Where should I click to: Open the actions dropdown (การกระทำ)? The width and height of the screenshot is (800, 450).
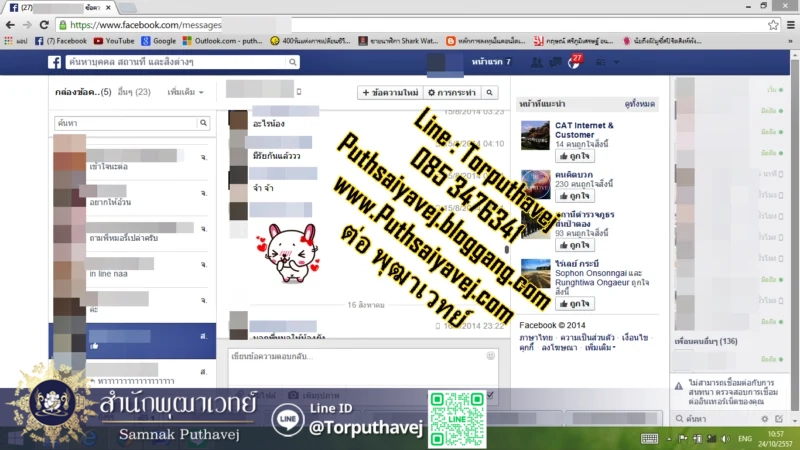pyautogui.click(x=449, y=92)
